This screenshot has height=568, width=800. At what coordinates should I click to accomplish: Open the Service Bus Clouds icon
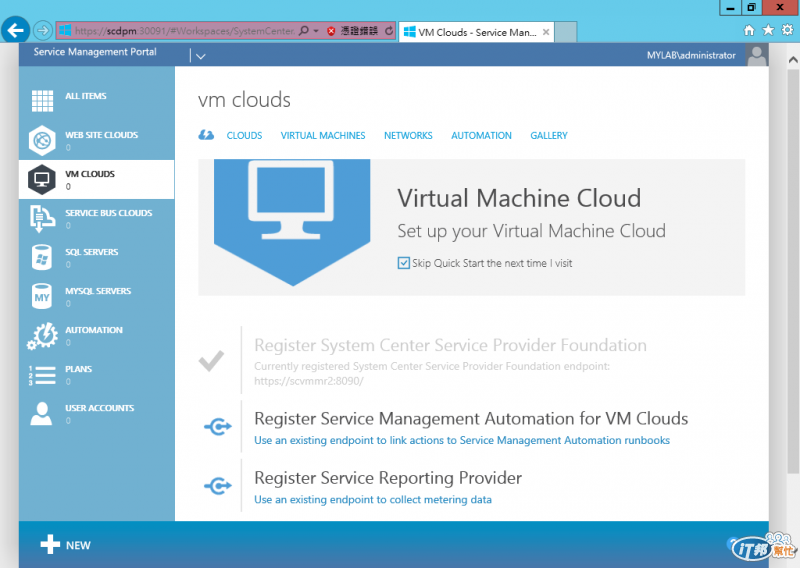pos(42,218)
